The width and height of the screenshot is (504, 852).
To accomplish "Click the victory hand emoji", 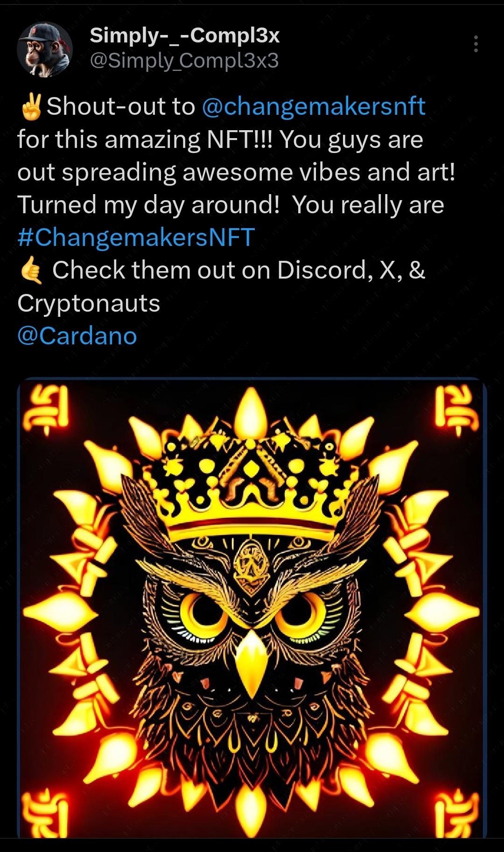I will [31, 106].
